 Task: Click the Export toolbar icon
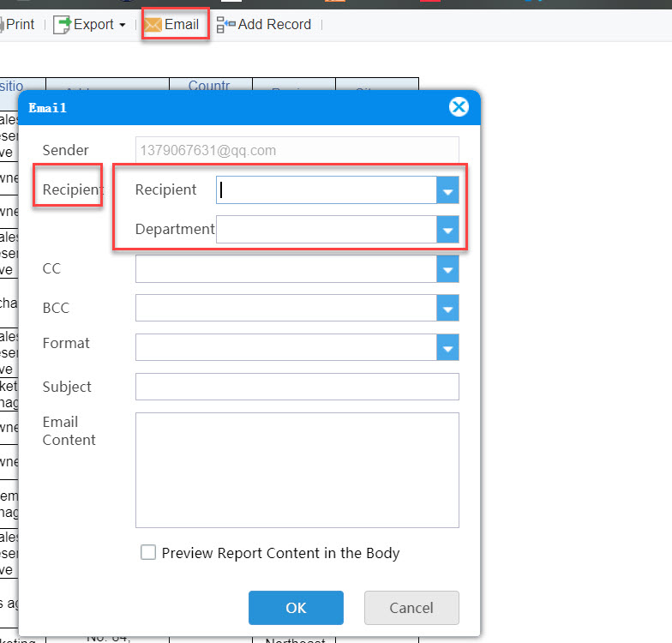click(62, 24)
